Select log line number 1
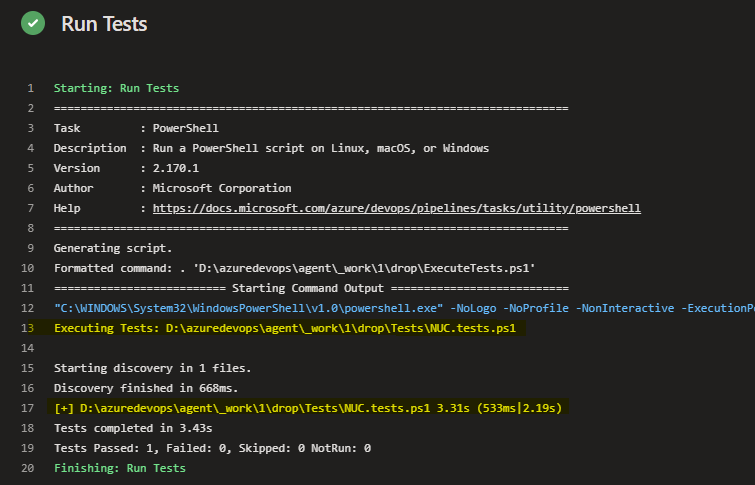The image size is (755, 485). [x=31, y=88]
